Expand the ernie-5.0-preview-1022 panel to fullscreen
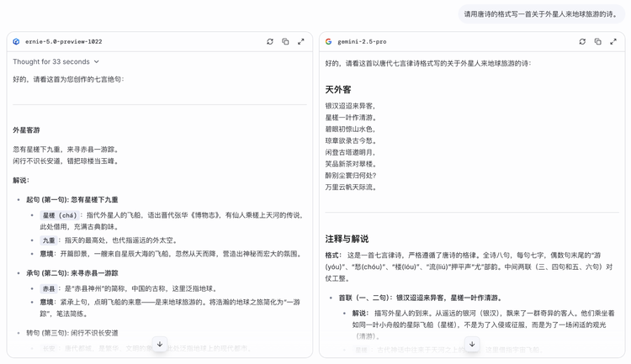This screenshot has width=631, height=364. click(300, 41)
